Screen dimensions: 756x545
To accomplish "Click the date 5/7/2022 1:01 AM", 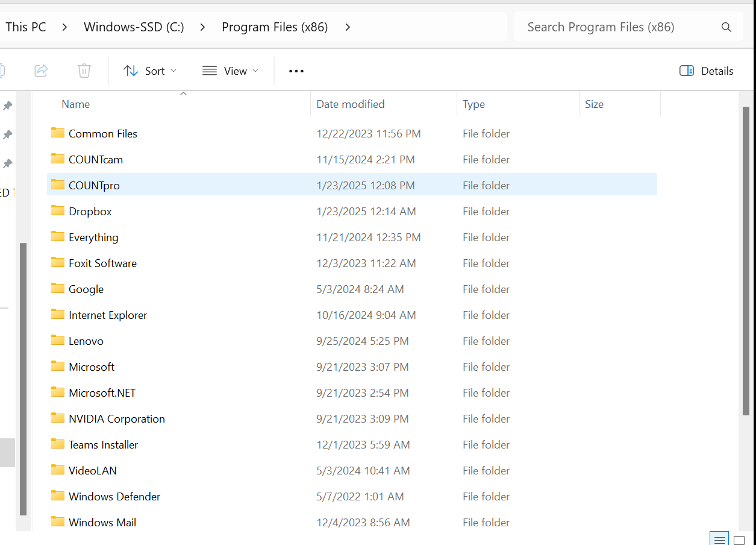I will pyautogui.click(x=360, y=496).
